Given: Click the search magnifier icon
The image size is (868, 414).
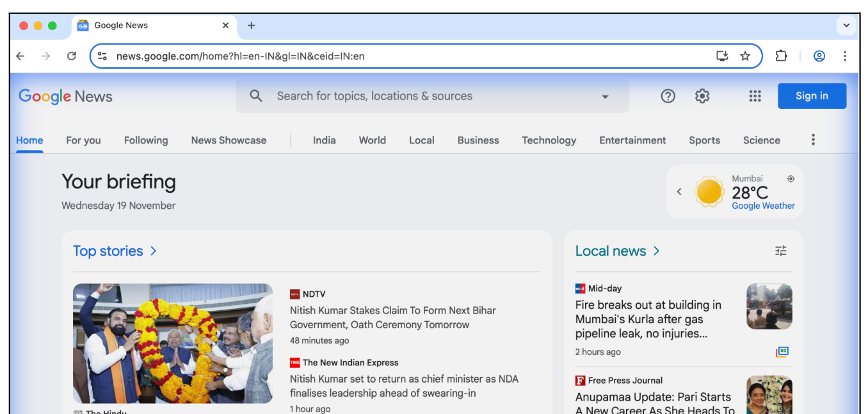Looking at the screenshot, I should [x=256, y=95].
